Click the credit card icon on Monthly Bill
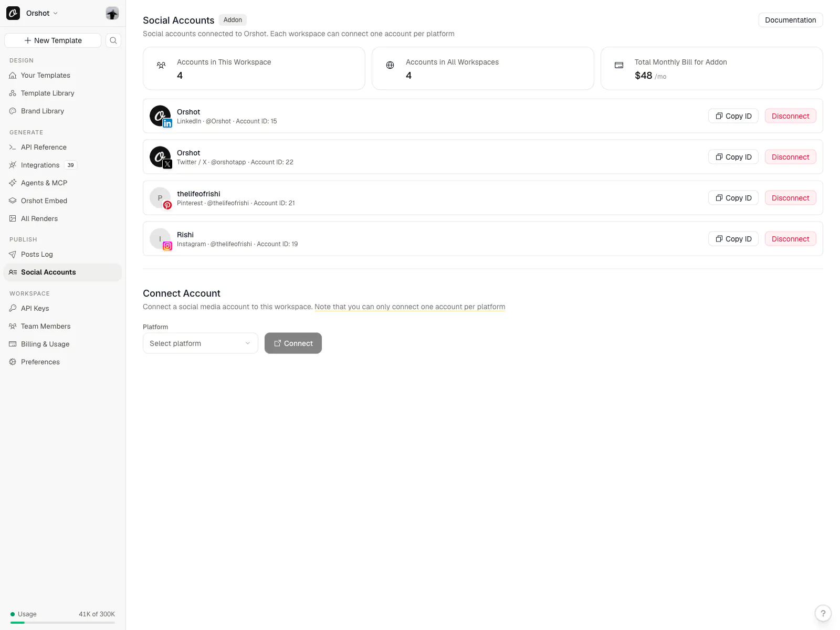 619,65
